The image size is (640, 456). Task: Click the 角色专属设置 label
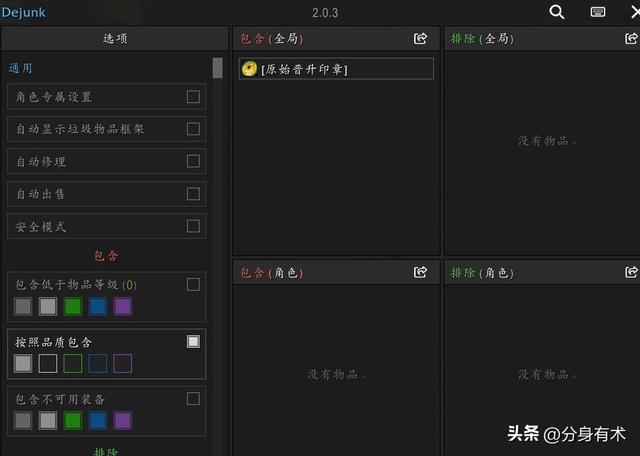coord(53,97)
